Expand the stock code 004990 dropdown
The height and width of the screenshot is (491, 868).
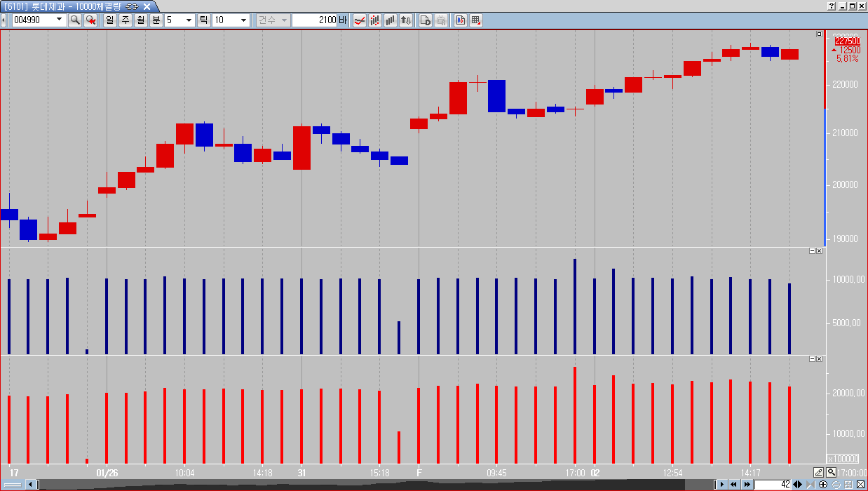tap(60, 20)
